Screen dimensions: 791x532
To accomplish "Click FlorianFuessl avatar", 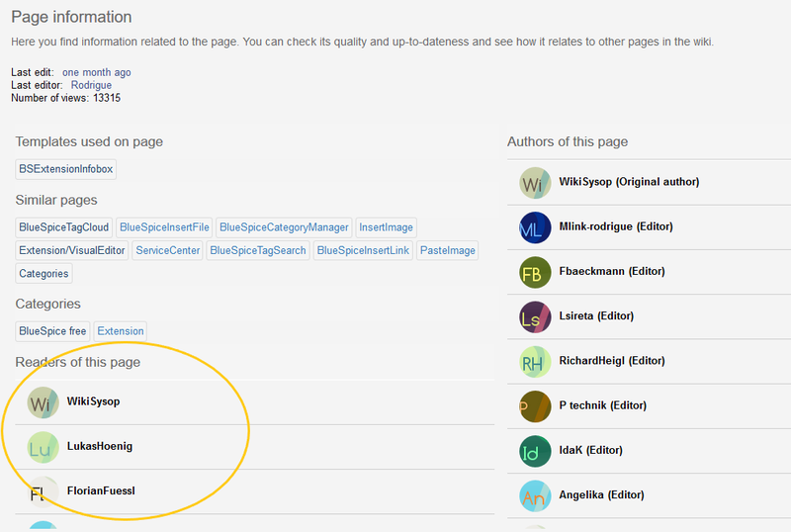I will tap(43, 492).
